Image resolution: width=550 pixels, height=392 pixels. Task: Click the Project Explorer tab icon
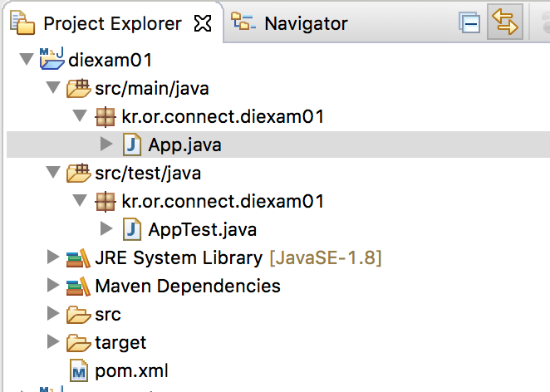tap(22, 22)
